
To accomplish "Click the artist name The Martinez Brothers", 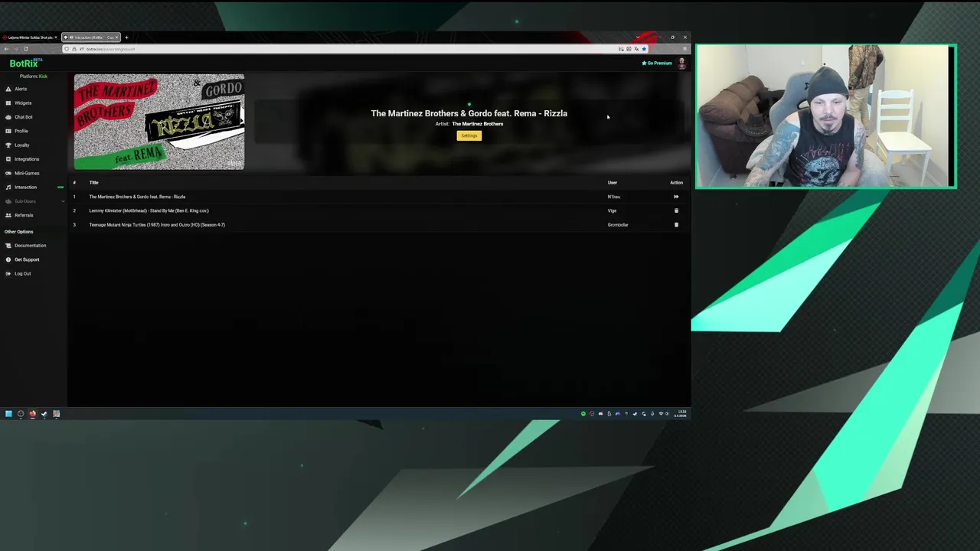I will pyautogui.click(x=478, y=124).
